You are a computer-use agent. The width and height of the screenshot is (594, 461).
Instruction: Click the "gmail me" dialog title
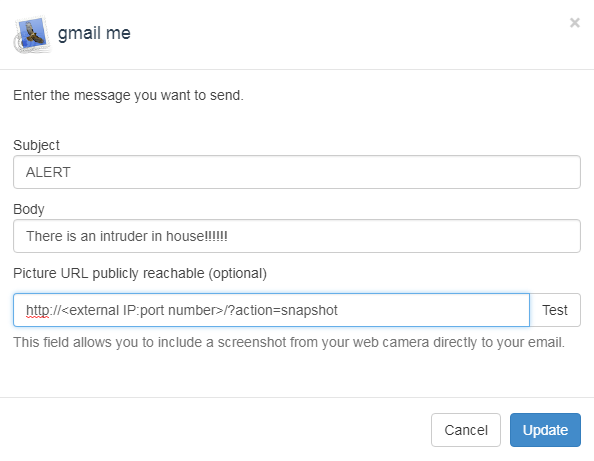94,33
